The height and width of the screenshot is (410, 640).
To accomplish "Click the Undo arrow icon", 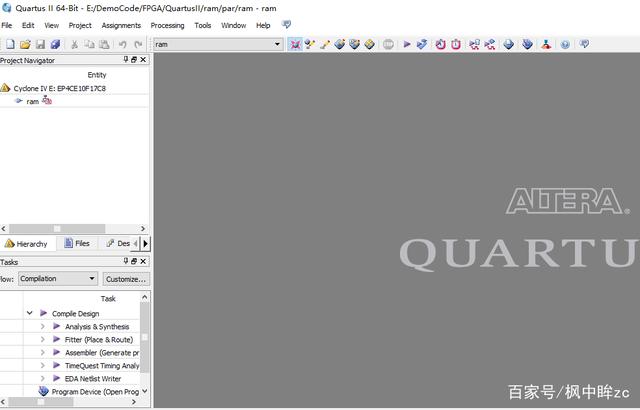I will point(122,44).
